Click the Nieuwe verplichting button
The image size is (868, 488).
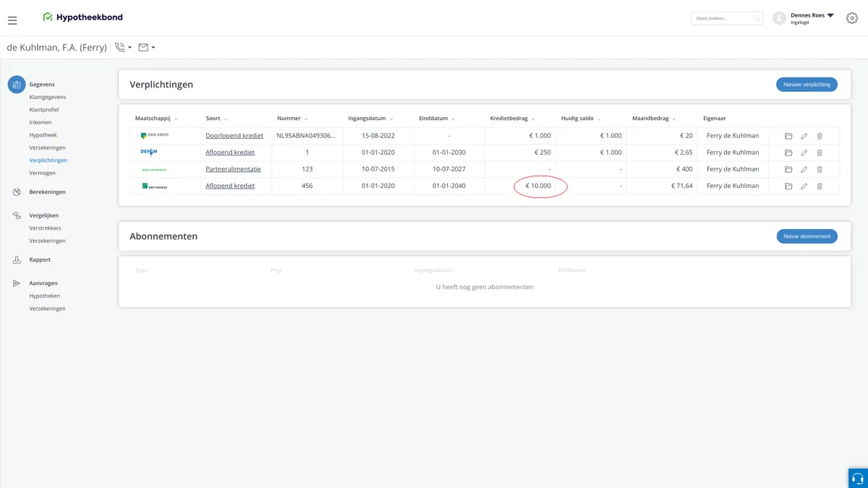coord(807,85)
